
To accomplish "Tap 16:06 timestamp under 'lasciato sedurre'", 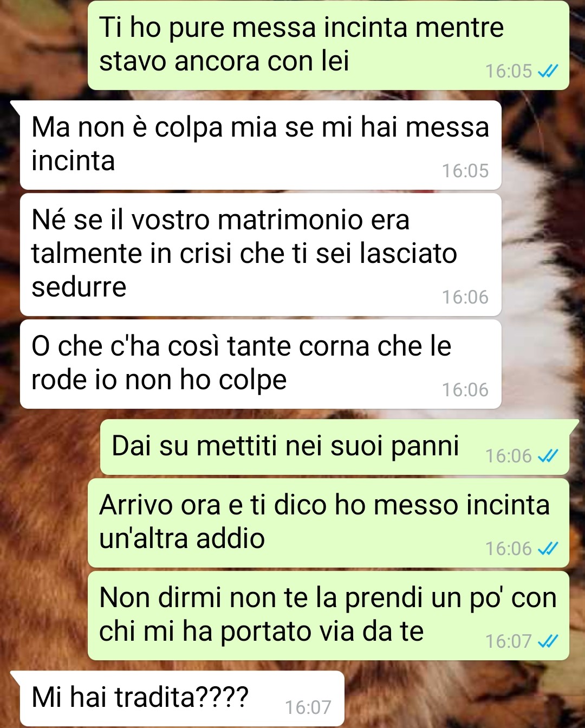I will click(465, 297).
